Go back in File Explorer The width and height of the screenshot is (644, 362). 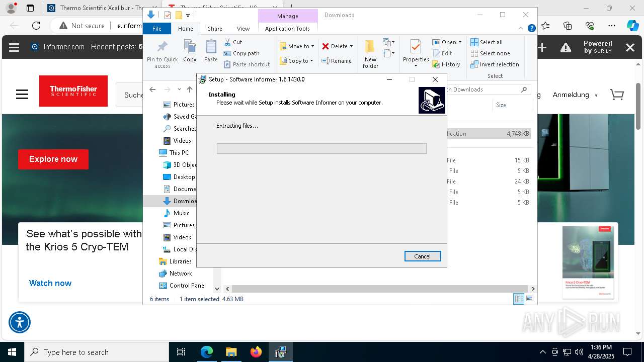pyautogui.click(x=152, y=89)
